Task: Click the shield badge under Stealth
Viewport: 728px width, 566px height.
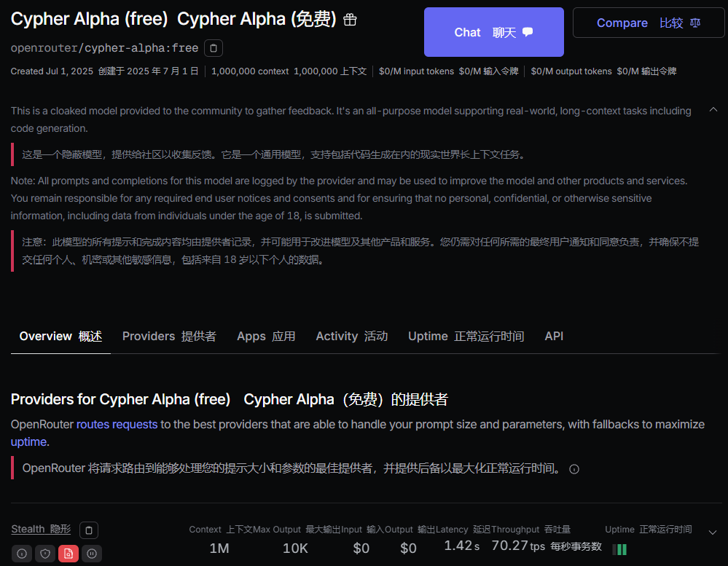Action: coord(45,554)
